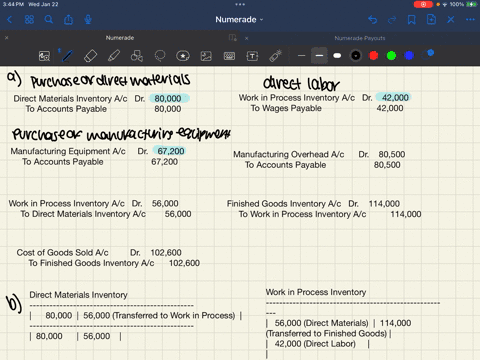Close editing toolbar with X icon
Screen dimensions: 480x360
tap(451, 20)
